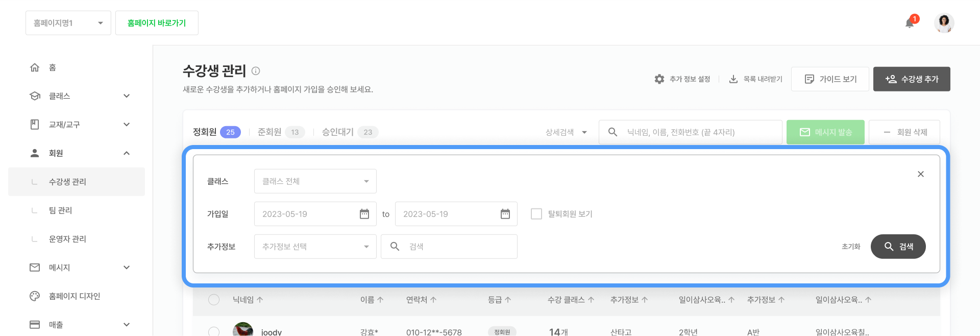
Task: Select all rows with header checkbox
Action: [x=214, y=300]
